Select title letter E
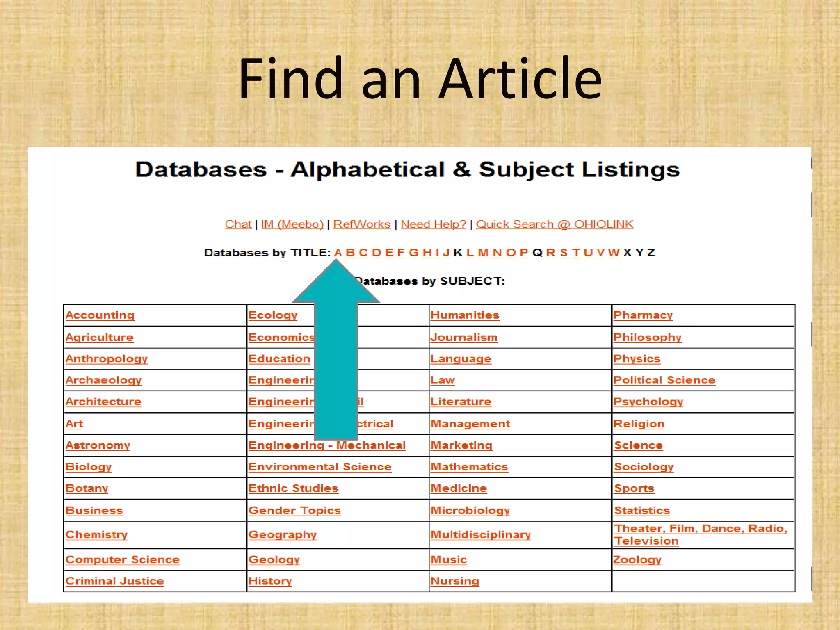 389,253
